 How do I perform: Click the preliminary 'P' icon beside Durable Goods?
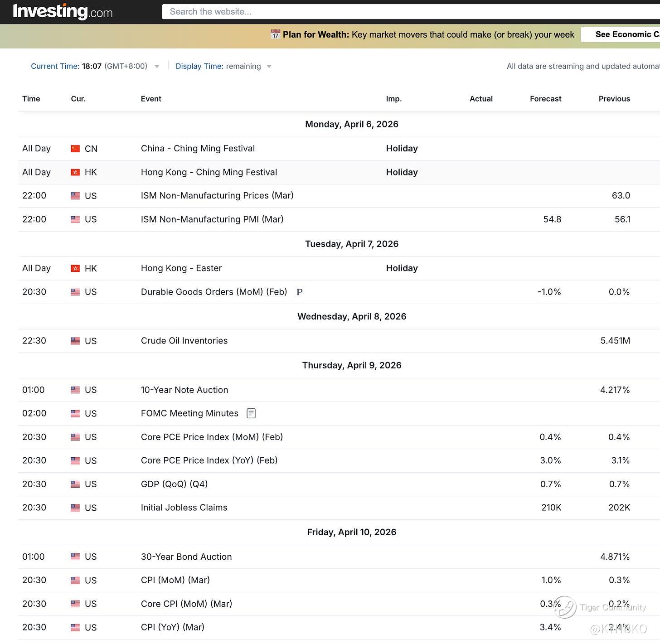[x=299, y=292]
